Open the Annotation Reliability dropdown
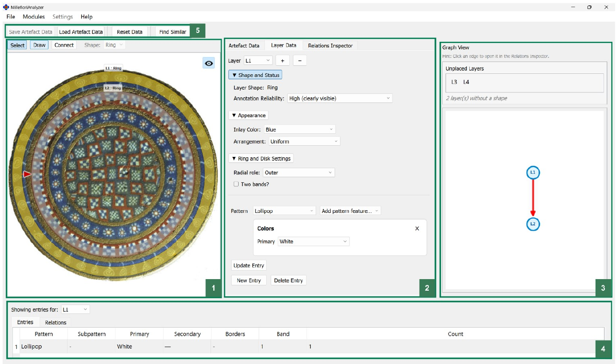This screenshot has height=364, width=616. coord(340,98)
